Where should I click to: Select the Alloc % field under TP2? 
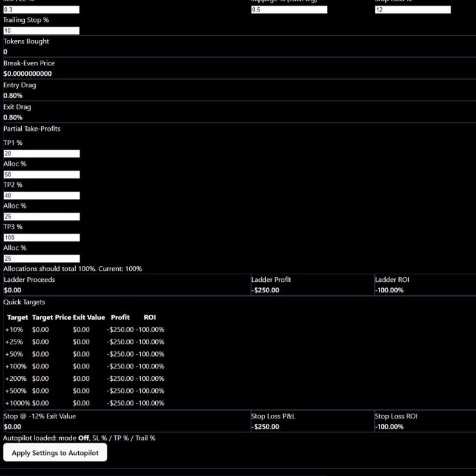(x=41, y=216)
